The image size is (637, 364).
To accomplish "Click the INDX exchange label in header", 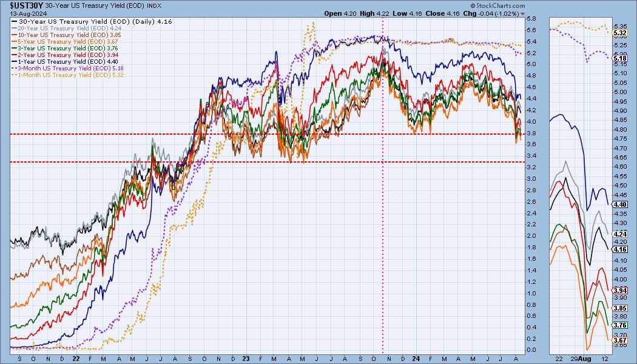I will 153,5.
